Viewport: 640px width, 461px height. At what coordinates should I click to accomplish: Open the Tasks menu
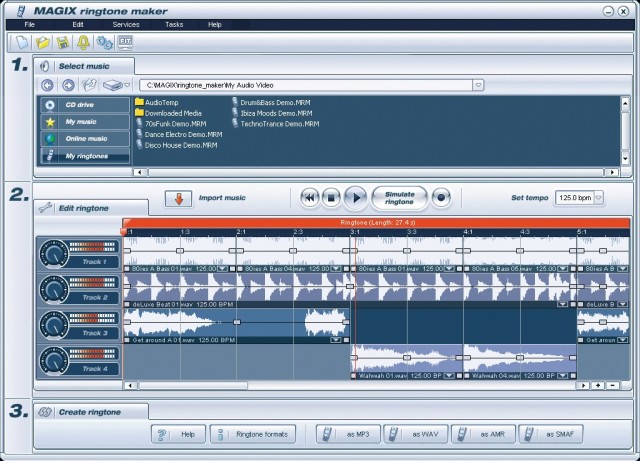[x=174, y=24]
